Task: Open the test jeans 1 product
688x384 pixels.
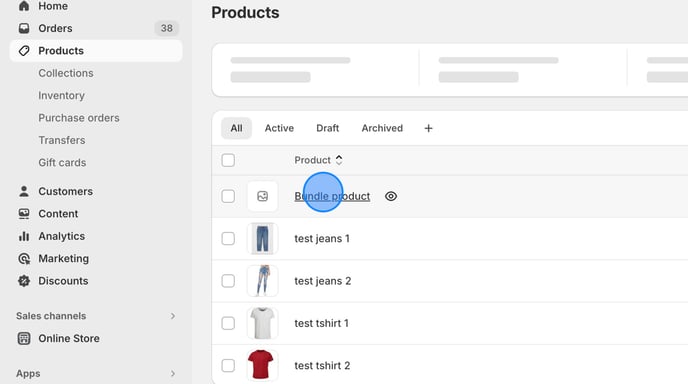Action: tap(322, 239)
